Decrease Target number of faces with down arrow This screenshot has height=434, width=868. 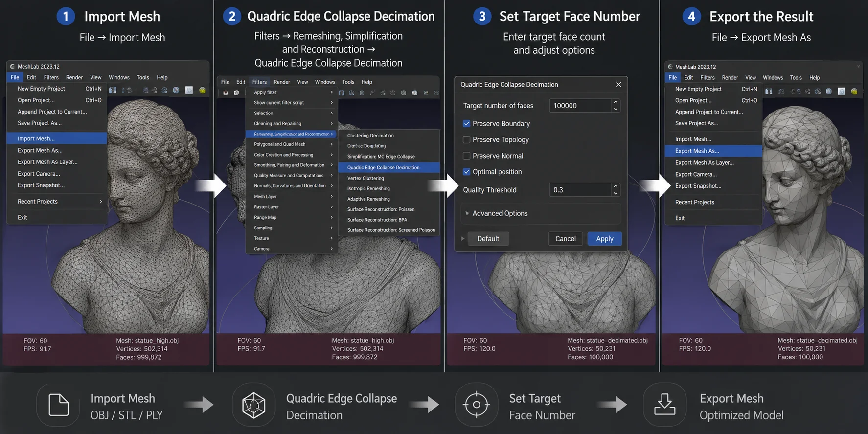pyautogui.click(x=616, y=109)
